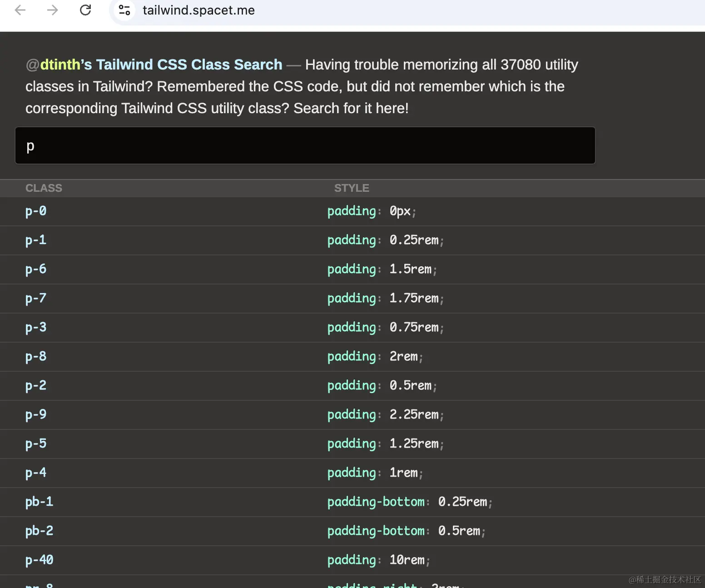The height and width of the screenshot is (588, 705).
Task: Click the padding-bottom: 0.25rem style
Action: tap(410, 502)
